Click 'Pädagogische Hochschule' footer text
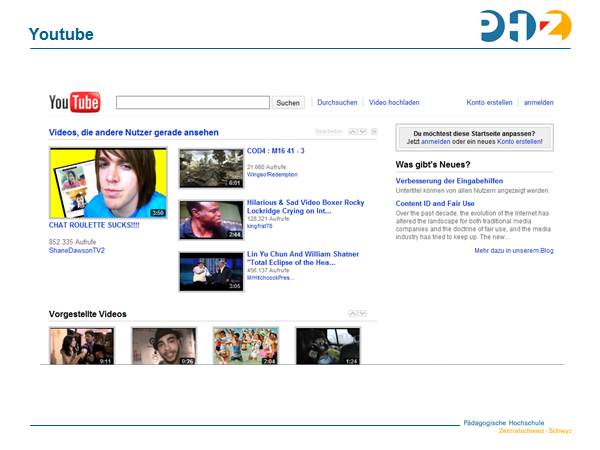Viewport: 600px width, 450px height. (504, 423)
